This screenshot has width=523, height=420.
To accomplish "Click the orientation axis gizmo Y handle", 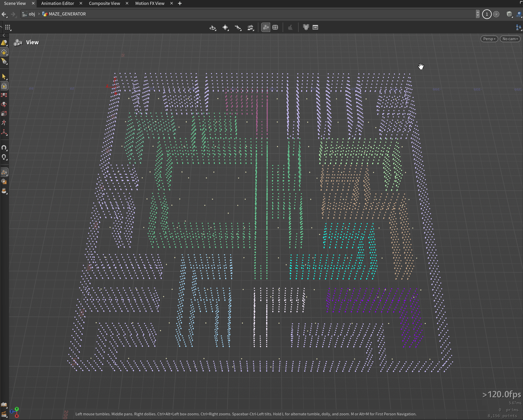I will [17, 409].
